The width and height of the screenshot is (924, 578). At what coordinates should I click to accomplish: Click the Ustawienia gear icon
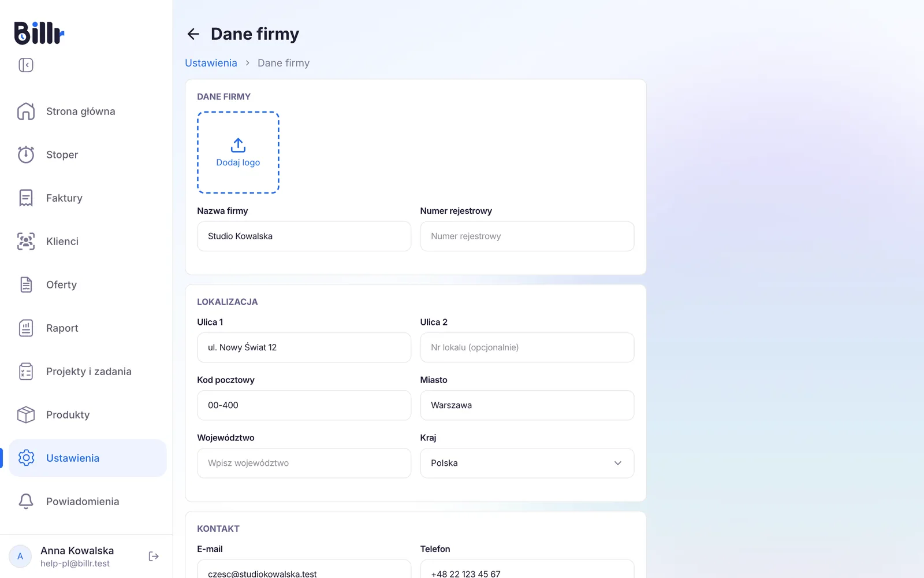tap(26, 458)
